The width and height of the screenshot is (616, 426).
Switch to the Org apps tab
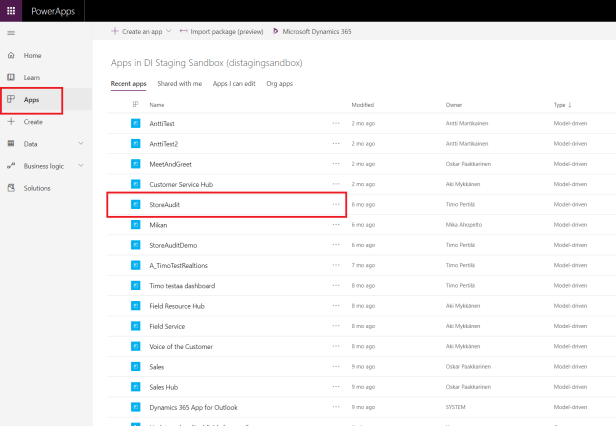(x=280, y=84)
